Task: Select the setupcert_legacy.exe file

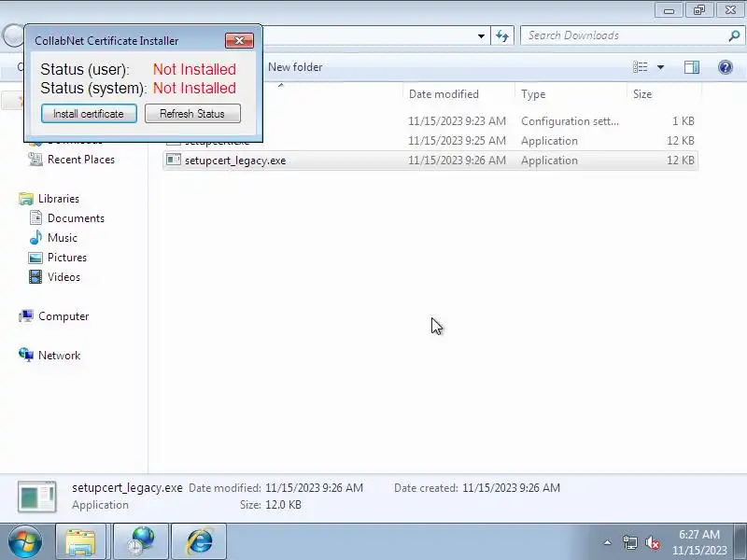Action: pyautogui.click(x=430, y=161)
